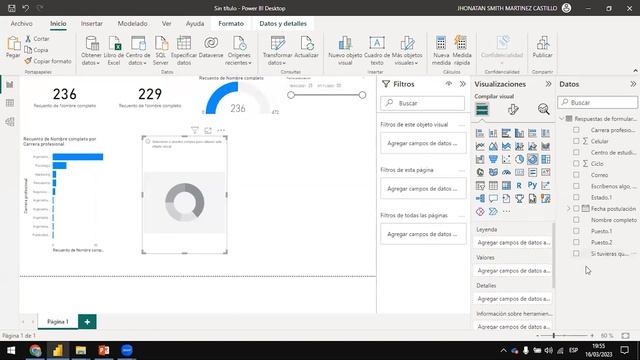This screenshot has height=360, width=640.
Task: Click Libro de Excel in ribbon
Action: pyautogui.click(x=114, y=50)
